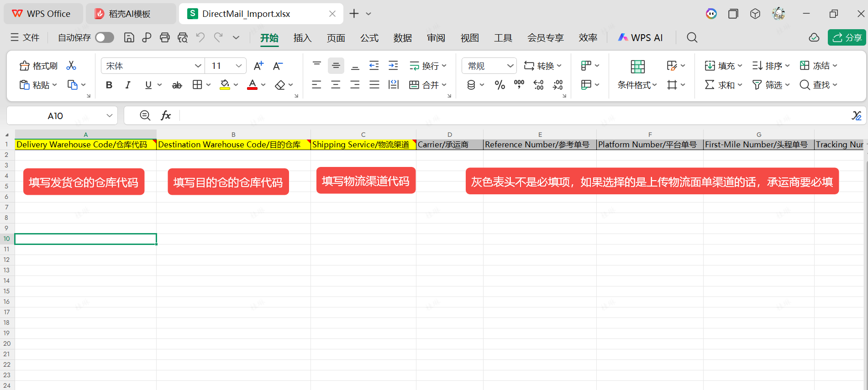Open the search magnifier in menu bar

tap(692, 37)
